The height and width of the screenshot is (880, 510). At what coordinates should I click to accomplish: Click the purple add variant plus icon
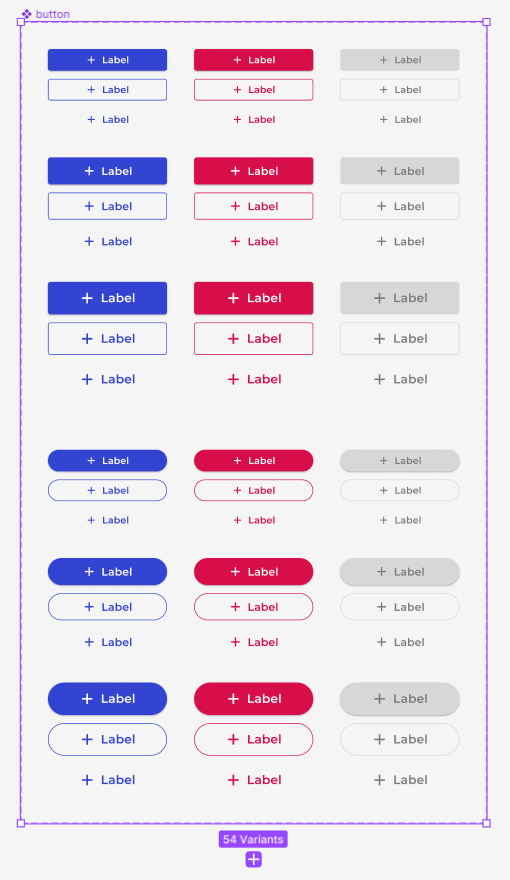coord(254,859)
